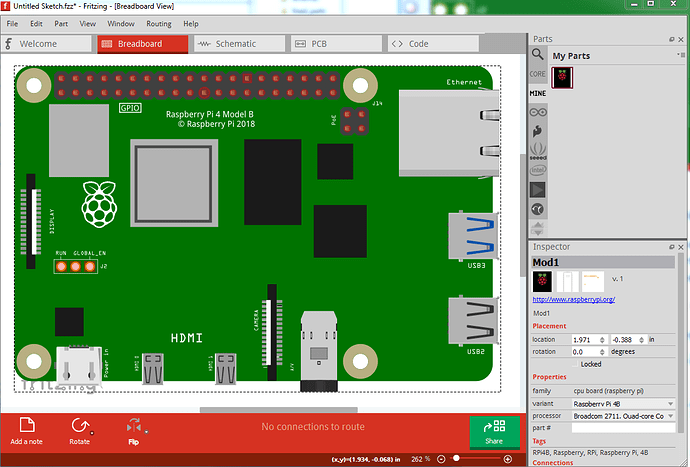This screenshot has height=467, width=690.
Task: Open the Arduino parts bin
Action: [538, 112]
